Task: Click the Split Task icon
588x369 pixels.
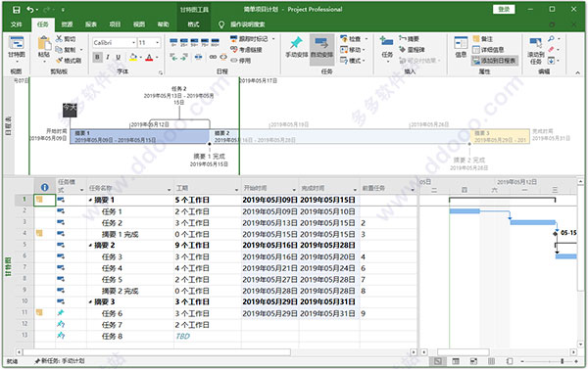Action: click(199, 57)
